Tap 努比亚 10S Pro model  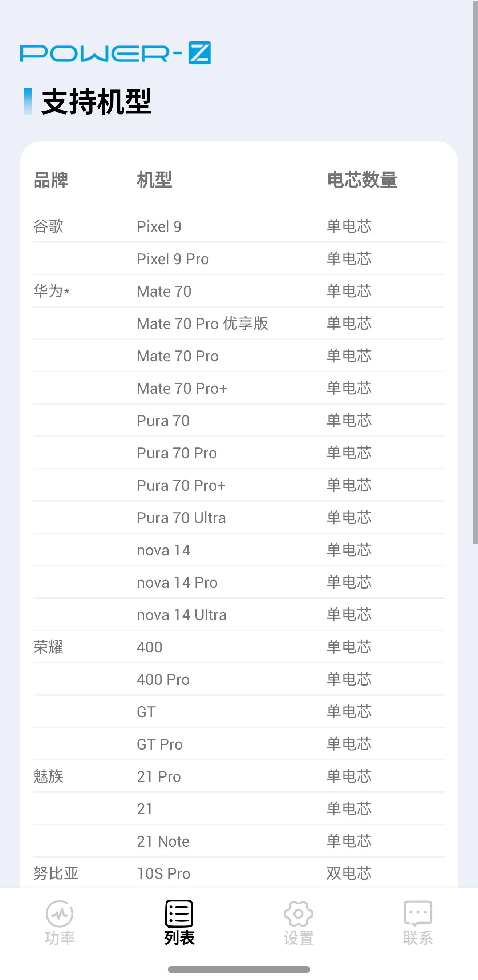click(x=163, y=873)
